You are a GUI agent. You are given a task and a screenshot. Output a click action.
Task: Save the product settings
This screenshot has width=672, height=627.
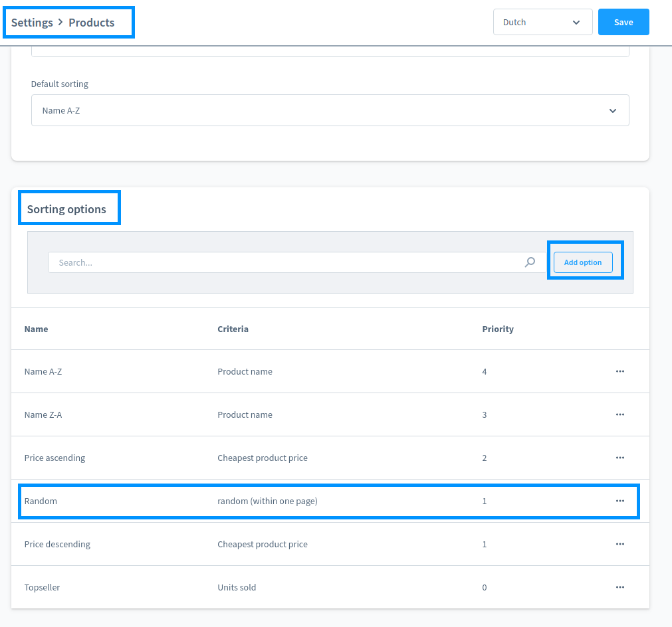pos(623,22)
